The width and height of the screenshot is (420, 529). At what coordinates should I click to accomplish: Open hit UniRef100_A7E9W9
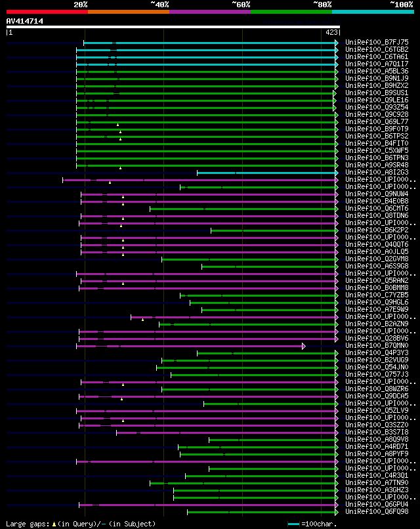coord(377,309)
